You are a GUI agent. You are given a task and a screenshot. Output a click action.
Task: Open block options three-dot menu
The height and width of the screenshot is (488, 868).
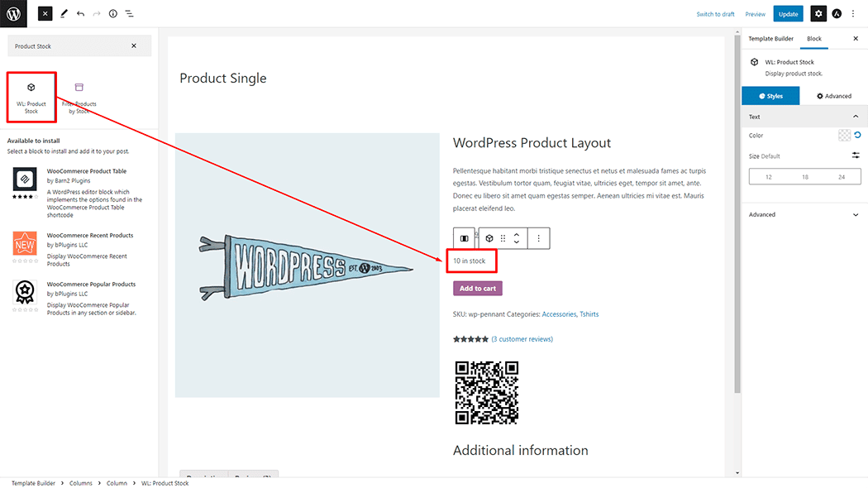[x=538, y=238]
